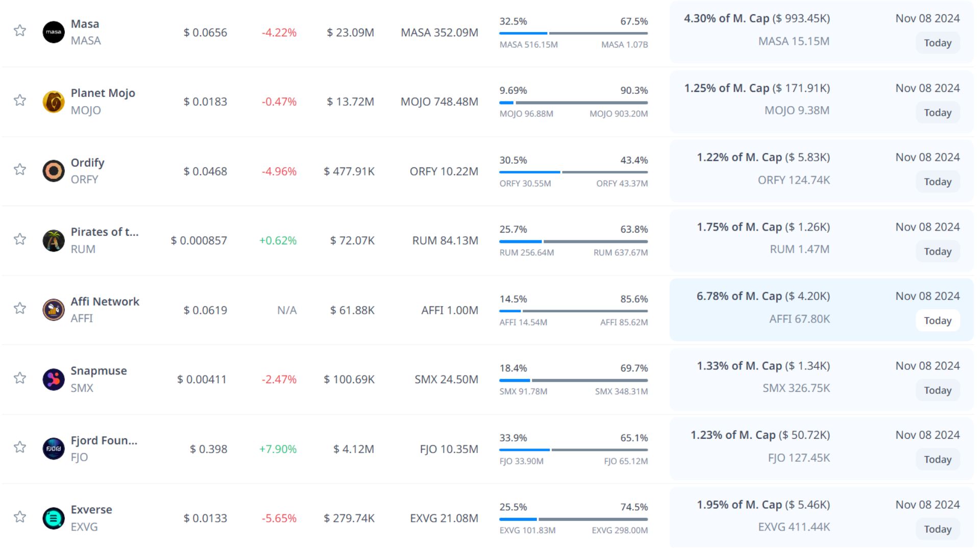The width and height of the screenshot is (980, 551).
Task: Click Fjord Foundry's Today unlock badge
Action: pos(937,460)
